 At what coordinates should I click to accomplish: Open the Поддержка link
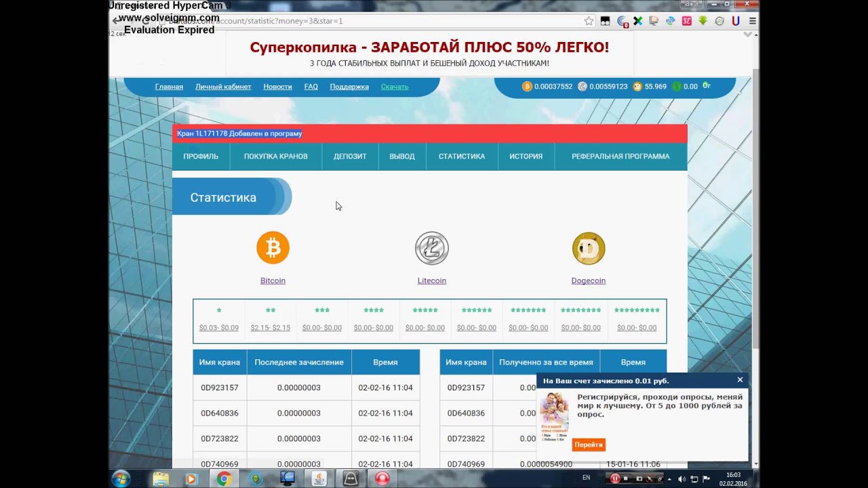pyautogui.click(x=349, y=87)
